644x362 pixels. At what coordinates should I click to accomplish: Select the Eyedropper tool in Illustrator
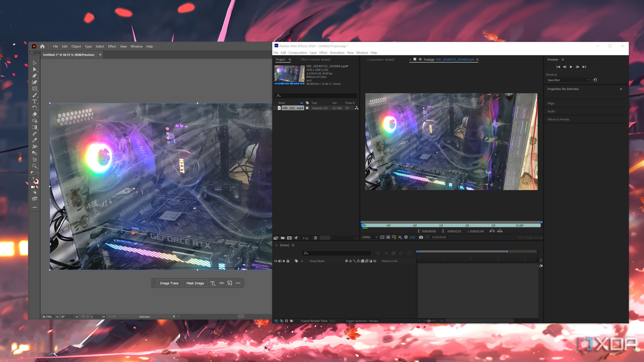click(x=35, y=140)
